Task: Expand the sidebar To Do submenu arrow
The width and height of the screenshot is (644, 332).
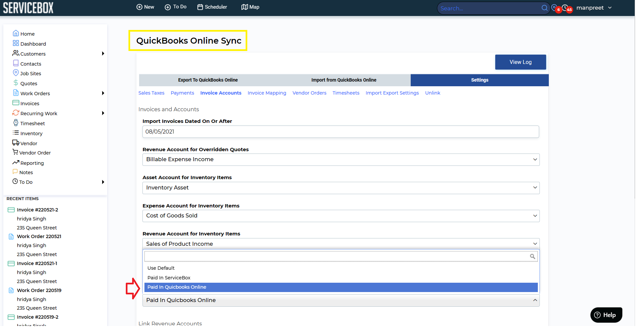Action: click(103, 182)
